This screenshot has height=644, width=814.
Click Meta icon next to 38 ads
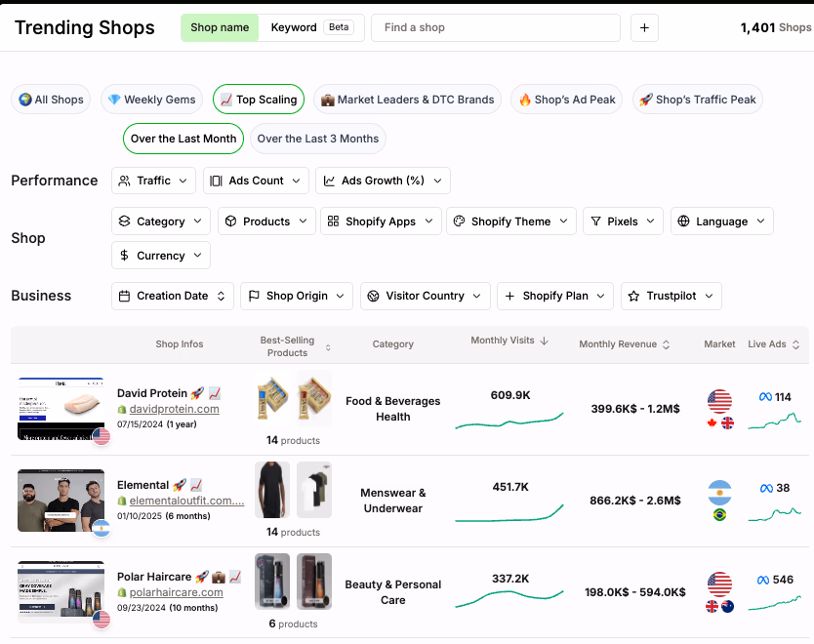pos(766,488)
